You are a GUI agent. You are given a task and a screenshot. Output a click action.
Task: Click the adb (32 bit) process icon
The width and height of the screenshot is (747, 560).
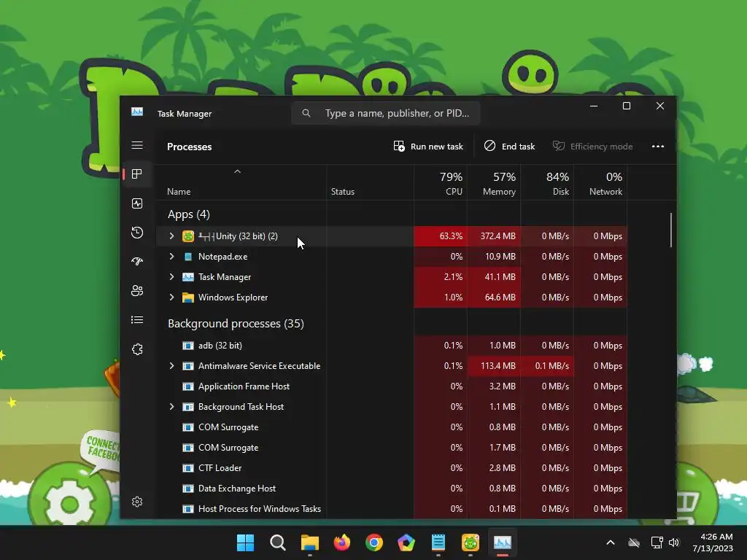coord(188,346)
